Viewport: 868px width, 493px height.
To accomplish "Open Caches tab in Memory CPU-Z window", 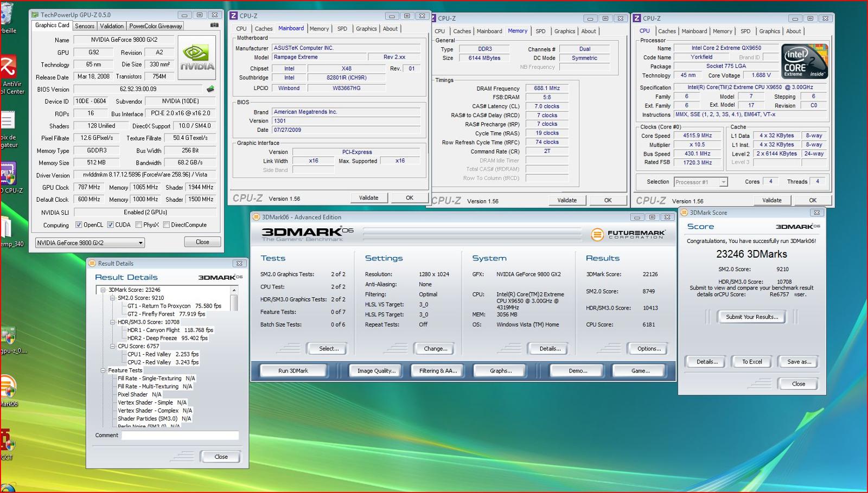I will point(462,31).
